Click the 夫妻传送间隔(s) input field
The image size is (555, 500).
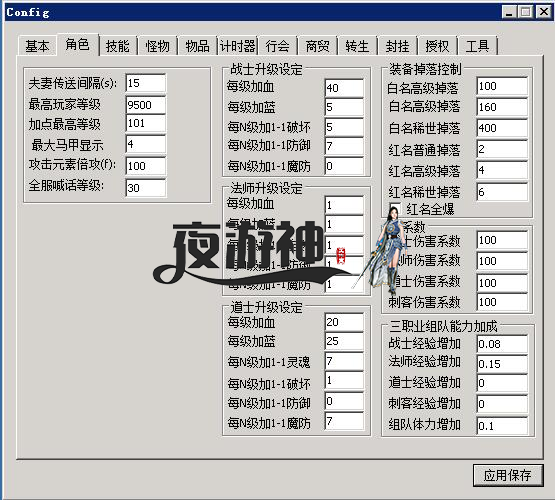coord(145,83)
